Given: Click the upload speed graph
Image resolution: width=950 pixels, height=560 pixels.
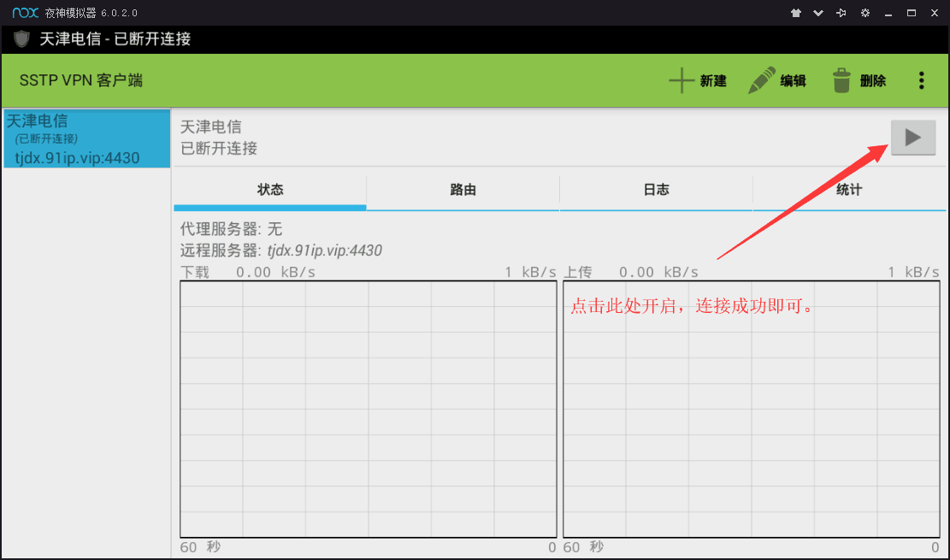Looking at the screenshot, I should coord(752,410).
